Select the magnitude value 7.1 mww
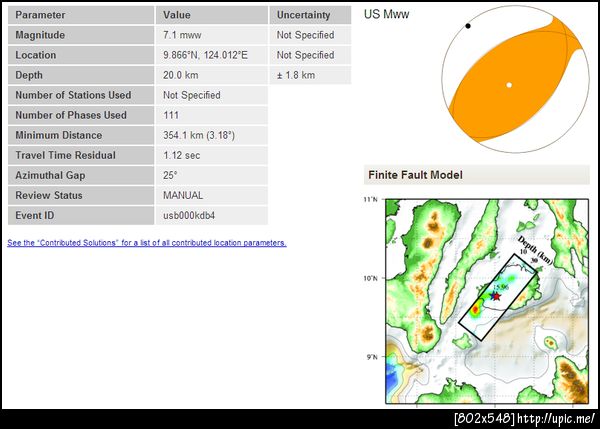 point(182,35)
